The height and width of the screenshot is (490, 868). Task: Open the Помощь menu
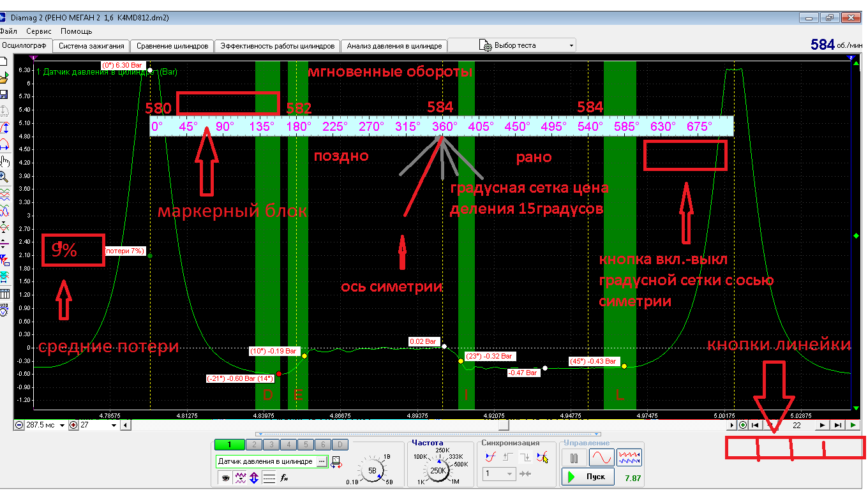(x=77, y=31)
